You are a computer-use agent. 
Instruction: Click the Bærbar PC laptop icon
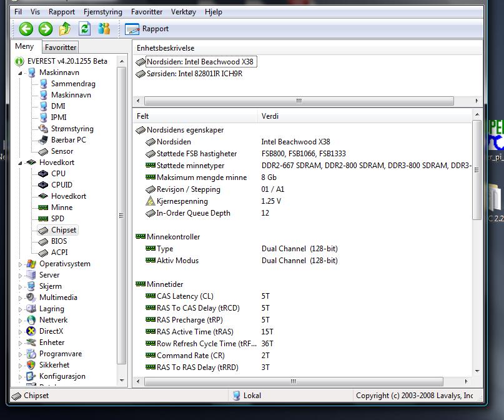[x=43, y=140]
